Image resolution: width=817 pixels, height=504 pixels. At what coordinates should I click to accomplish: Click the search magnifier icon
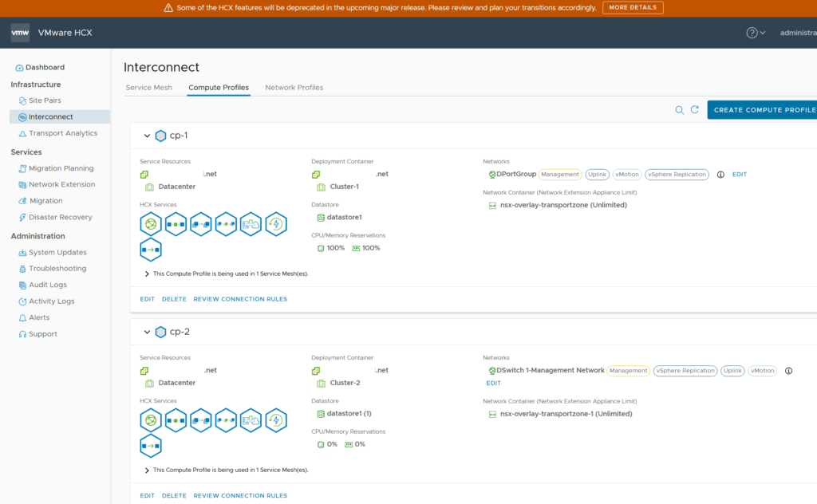680,110
